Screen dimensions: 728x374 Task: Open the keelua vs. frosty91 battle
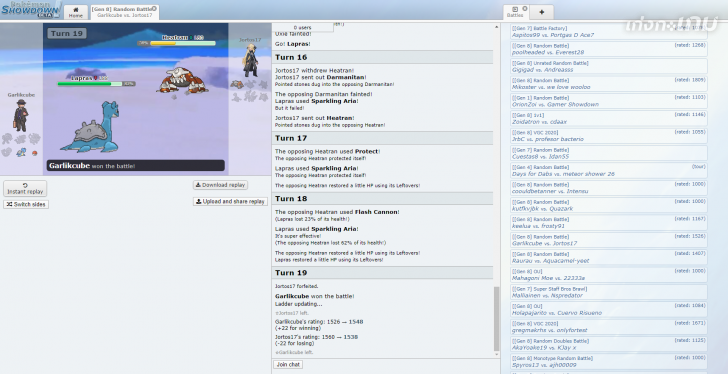[x=609, y=223]
